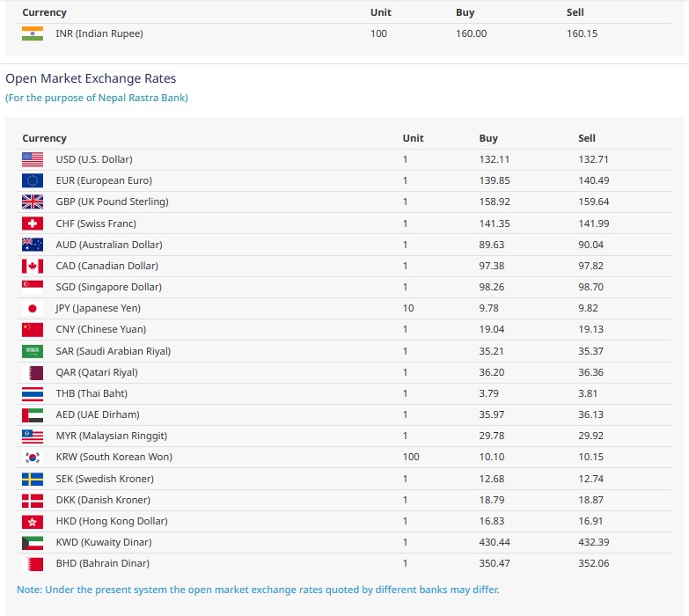
Task: Click the Japanese flag beside JPY
Action: pyautogui.click(x=32, y=308)
